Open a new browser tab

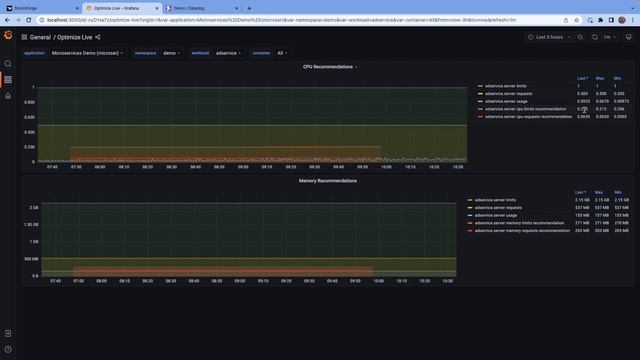[x=249, y=8]
